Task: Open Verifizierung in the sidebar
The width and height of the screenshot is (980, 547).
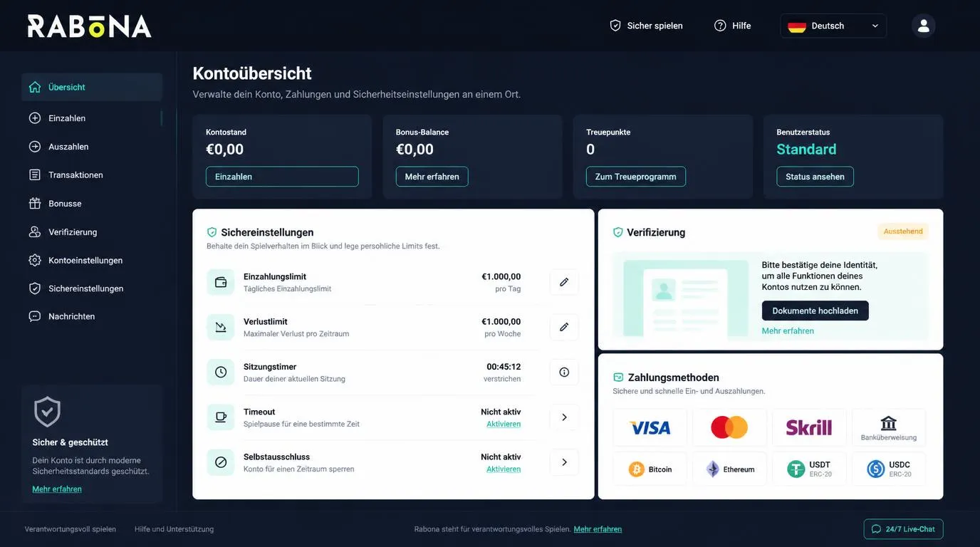Action: coord(92,232)
